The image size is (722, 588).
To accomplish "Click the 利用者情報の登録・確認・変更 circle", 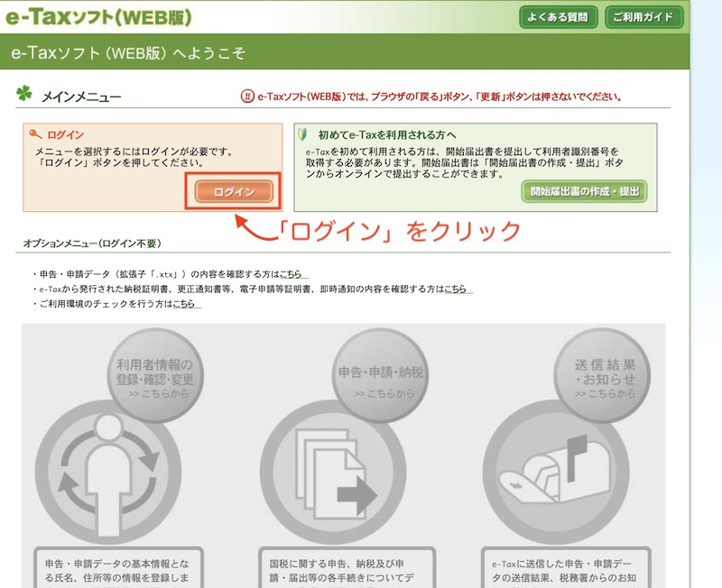I will 155,376.
